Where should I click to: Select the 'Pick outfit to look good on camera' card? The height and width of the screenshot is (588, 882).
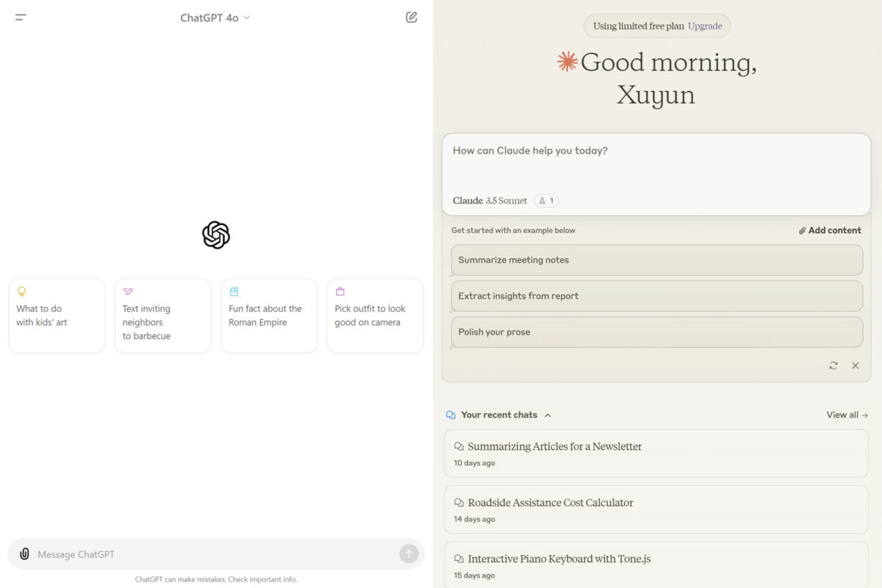pos(375,315)
